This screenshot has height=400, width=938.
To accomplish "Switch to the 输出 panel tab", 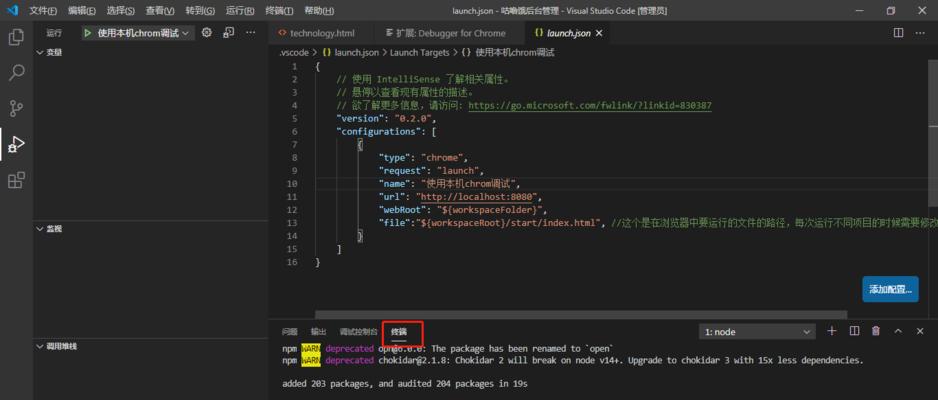I will click(319, 332).
